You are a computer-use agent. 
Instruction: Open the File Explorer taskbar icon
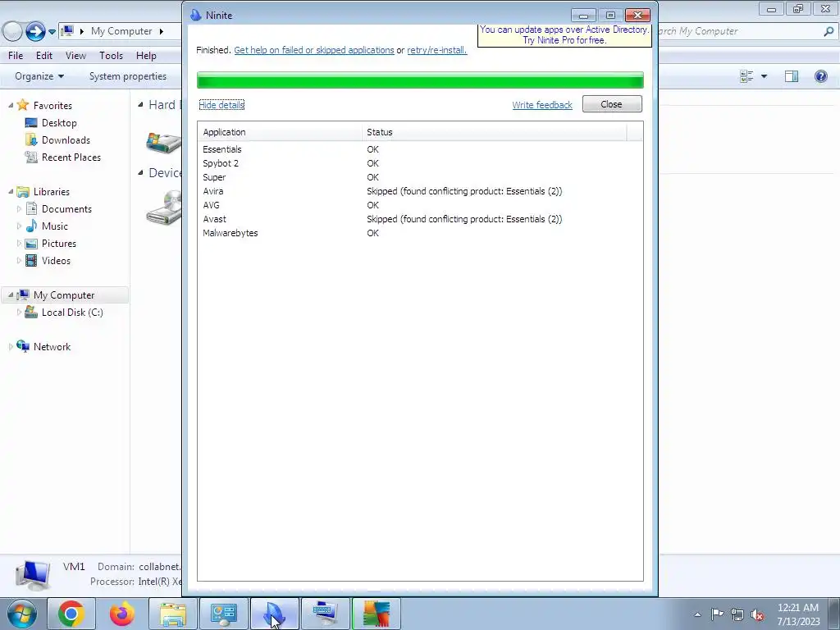[x=173, y=614]
